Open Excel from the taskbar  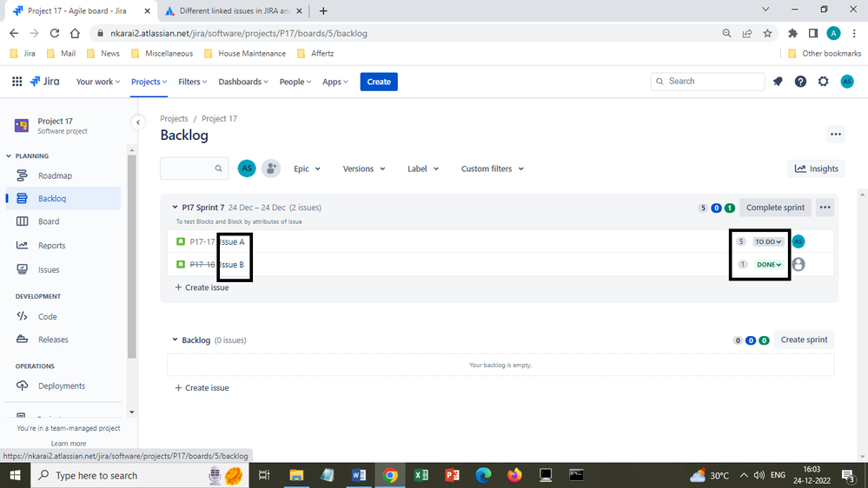421,475
